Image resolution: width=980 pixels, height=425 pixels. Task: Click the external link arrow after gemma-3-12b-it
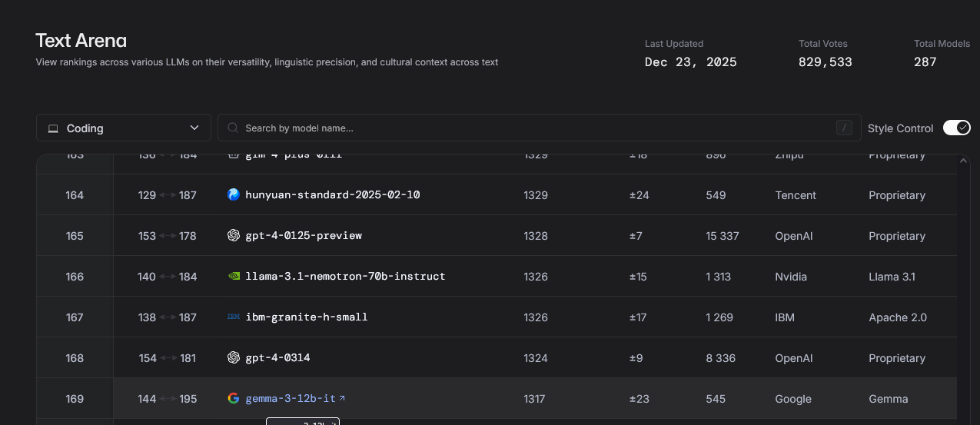342,398
